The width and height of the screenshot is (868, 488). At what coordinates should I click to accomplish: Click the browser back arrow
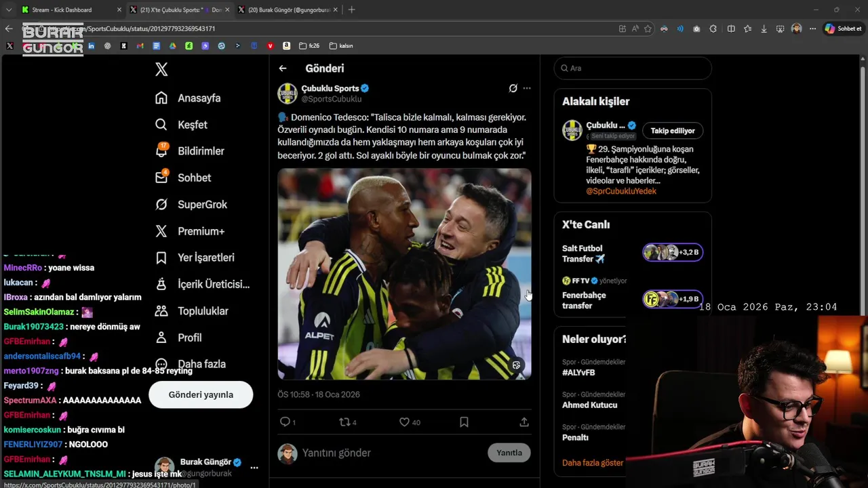click(9, 28)
